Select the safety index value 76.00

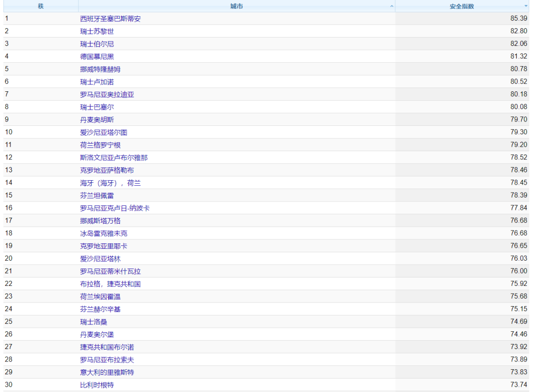[519, 271]
